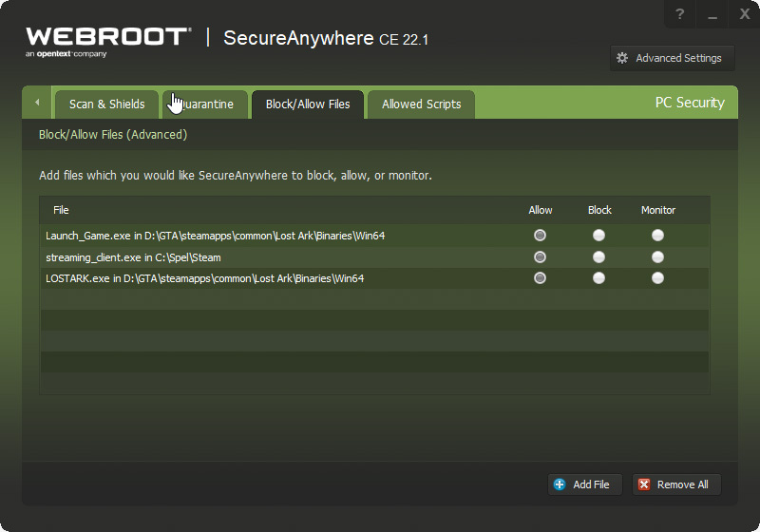Click the File column header
The width and height of the screenshot is (760, 532).
pyautogui.click(x=61, y=210)
